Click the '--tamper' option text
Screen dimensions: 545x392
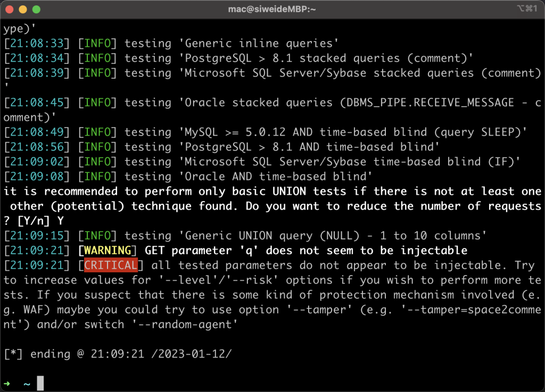pyautogui.click(x=319, y=310)
